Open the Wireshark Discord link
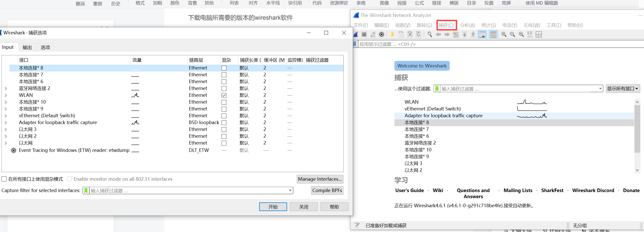This screenshot has height=232, width=644. click(x=593, y=191)
